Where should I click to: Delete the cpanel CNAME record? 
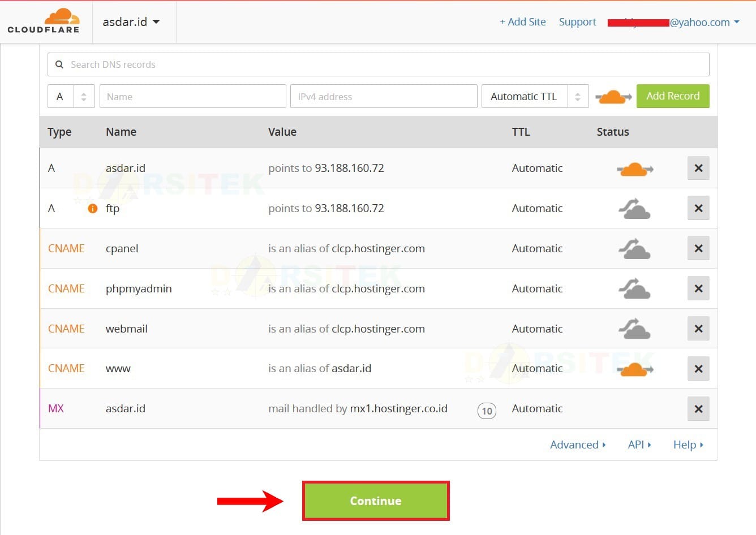[x=698, y=248]
